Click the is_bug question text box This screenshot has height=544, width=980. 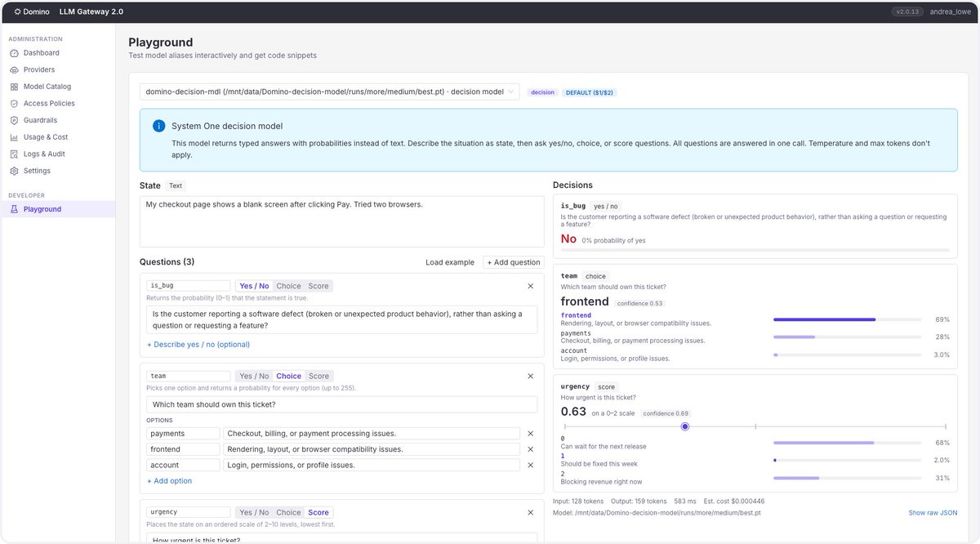(341, 319)
